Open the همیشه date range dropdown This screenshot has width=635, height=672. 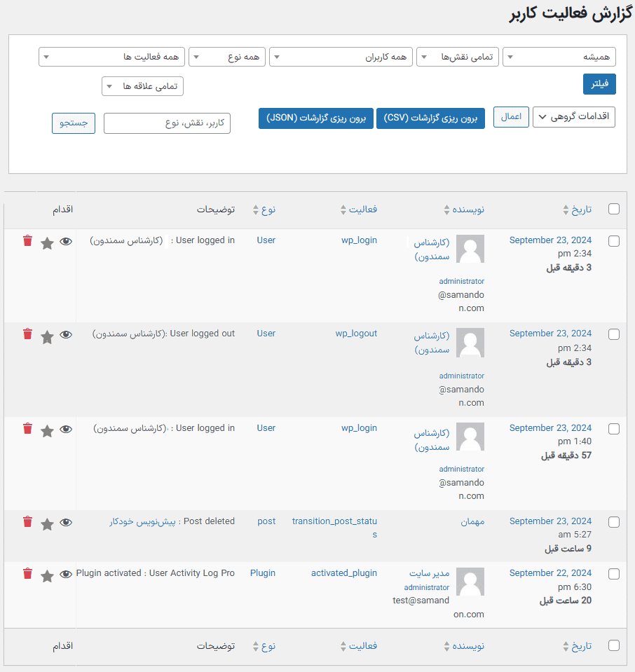(559, 57)
